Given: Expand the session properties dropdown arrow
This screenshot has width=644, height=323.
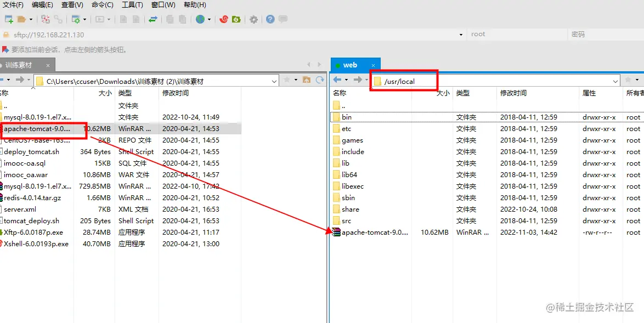Looking at the screenshot, I should pyautogui.click(x=84, y=19).
